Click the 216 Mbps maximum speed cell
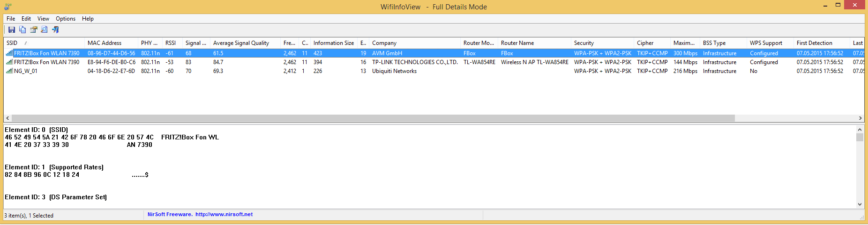Image resolution: width=868 pixels, height=225 pixels. (685, 71)
